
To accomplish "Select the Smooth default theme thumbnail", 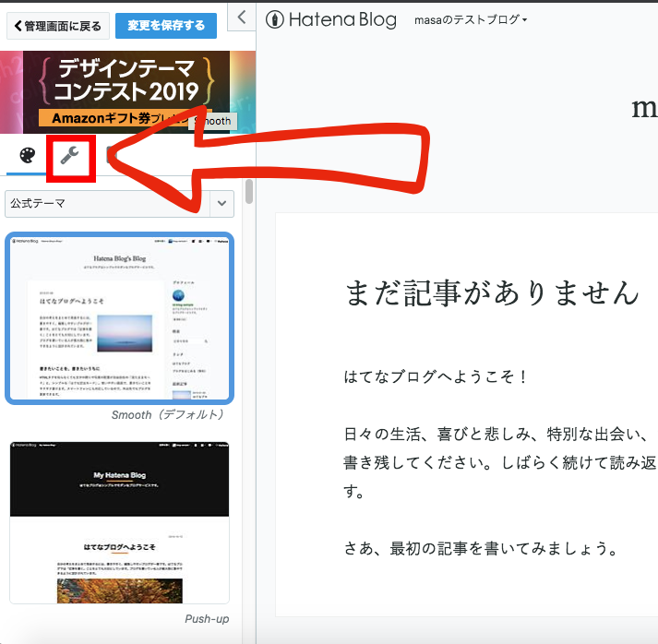I will pyautogui.click(x=120, y=318).
